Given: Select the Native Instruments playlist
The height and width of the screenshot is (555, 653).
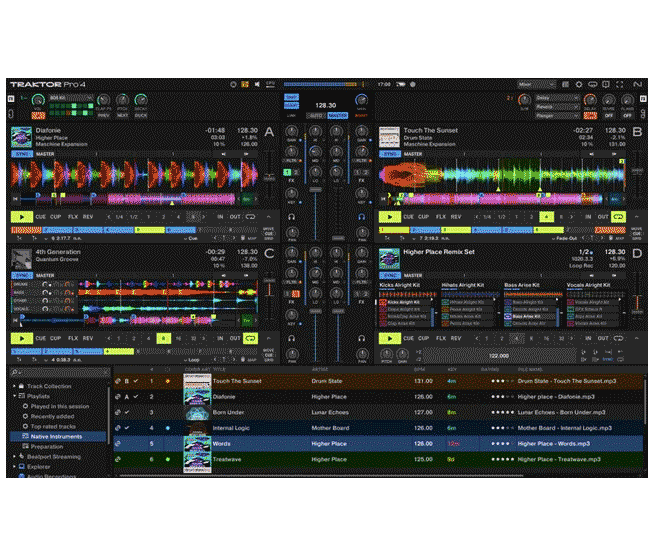Looking at the screenshot, I should (56, 437).
